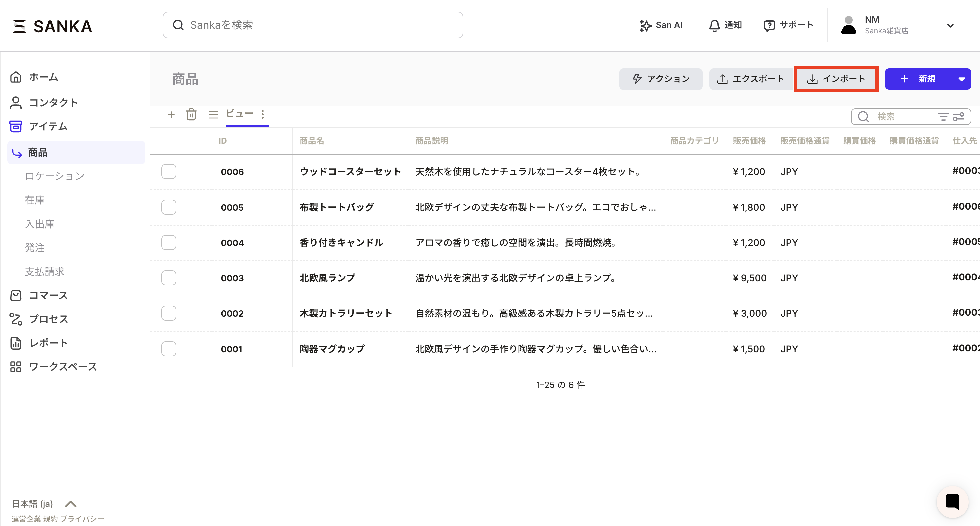
Task: Click the エクスポート button
Action: click(750, 79)
